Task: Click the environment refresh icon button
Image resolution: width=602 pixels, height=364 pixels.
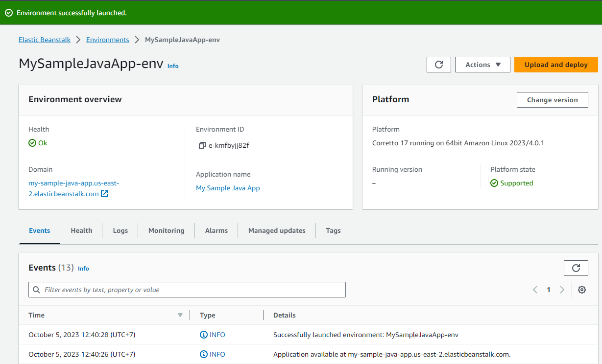Action: tap(438, 65)
